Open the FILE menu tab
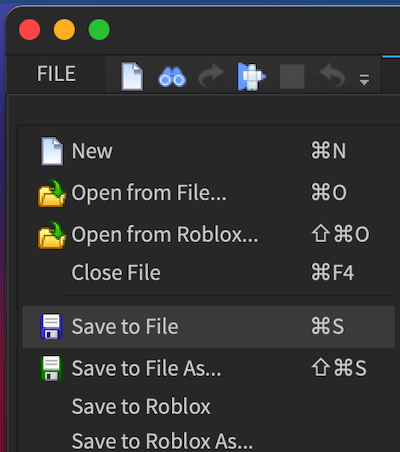 click(x=56, y=74)
